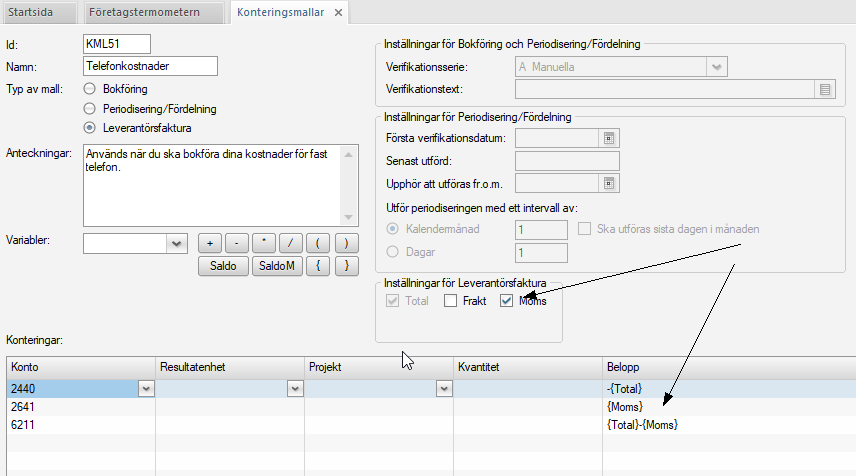Click the belopp cell -{Total}
The image size is (856, 476).
click(729, 389)
